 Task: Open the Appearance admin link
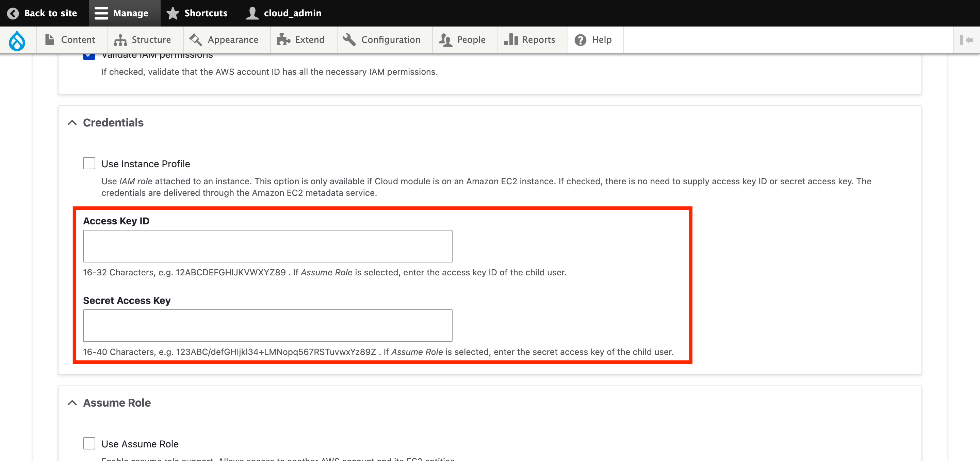click(232, 40)
